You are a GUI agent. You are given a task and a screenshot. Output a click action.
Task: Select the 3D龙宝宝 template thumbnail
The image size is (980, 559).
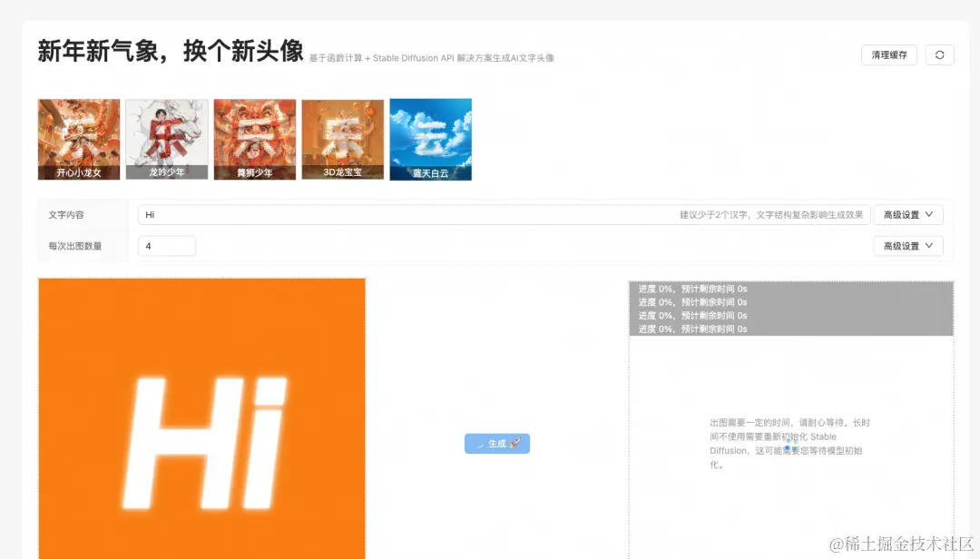[x=342, y=139]
